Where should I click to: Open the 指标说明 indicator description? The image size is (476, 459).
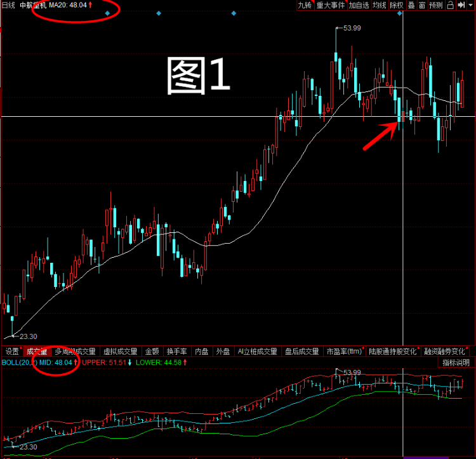pos(456,363)
